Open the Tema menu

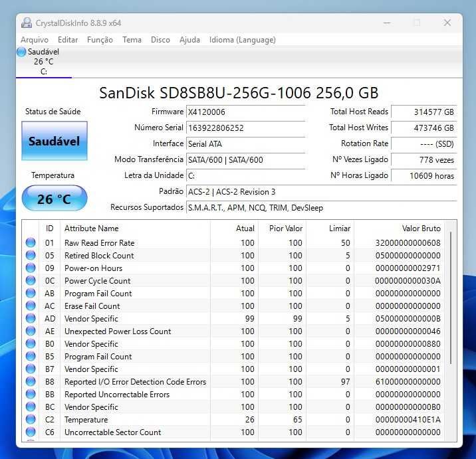pyautogui.click(x=132, y=40)
